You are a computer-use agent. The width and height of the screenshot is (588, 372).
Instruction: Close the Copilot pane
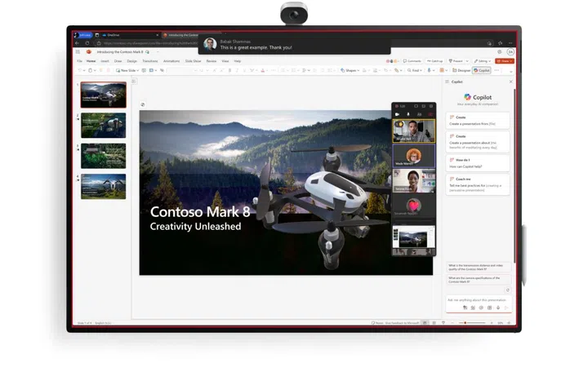(x=510, y=82)
